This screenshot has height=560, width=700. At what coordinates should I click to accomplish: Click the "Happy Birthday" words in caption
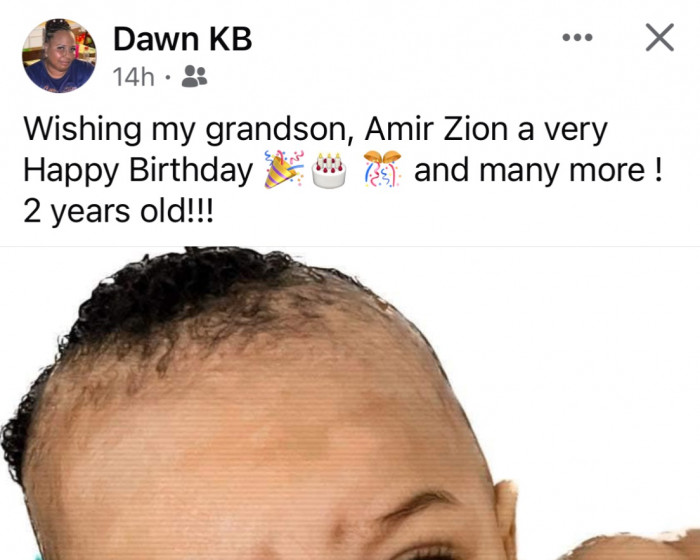click(x=138, y=171)
